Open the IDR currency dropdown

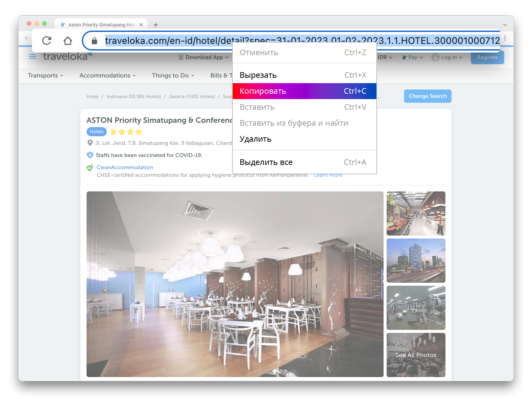(x=385, y=57)
